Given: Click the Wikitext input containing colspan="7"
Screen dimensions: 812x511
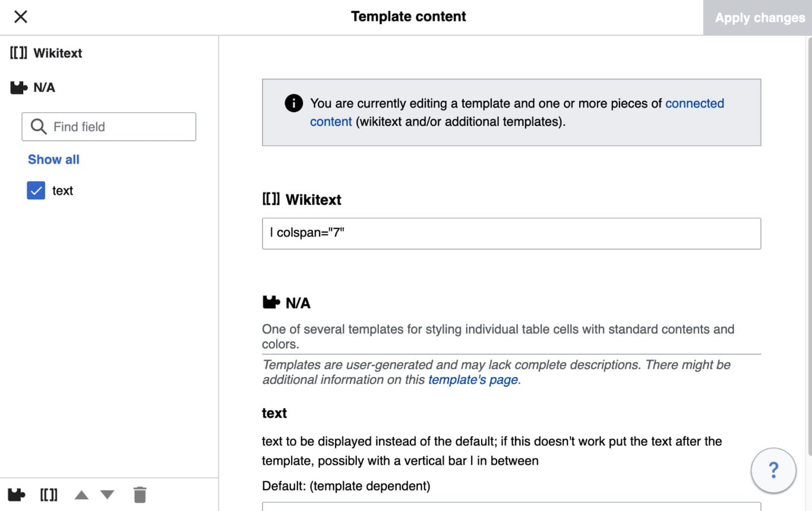Looking at the screenshot, I should tap(511, 233).
